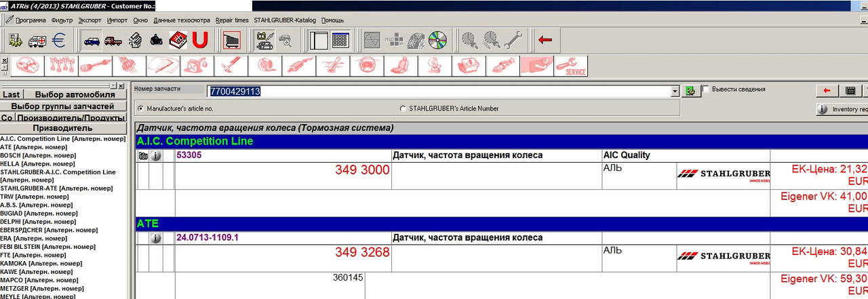Open the STAHLGRUBER-Katalog menu
Viewport: 868px width, 299px height.
tap(285, 20)
